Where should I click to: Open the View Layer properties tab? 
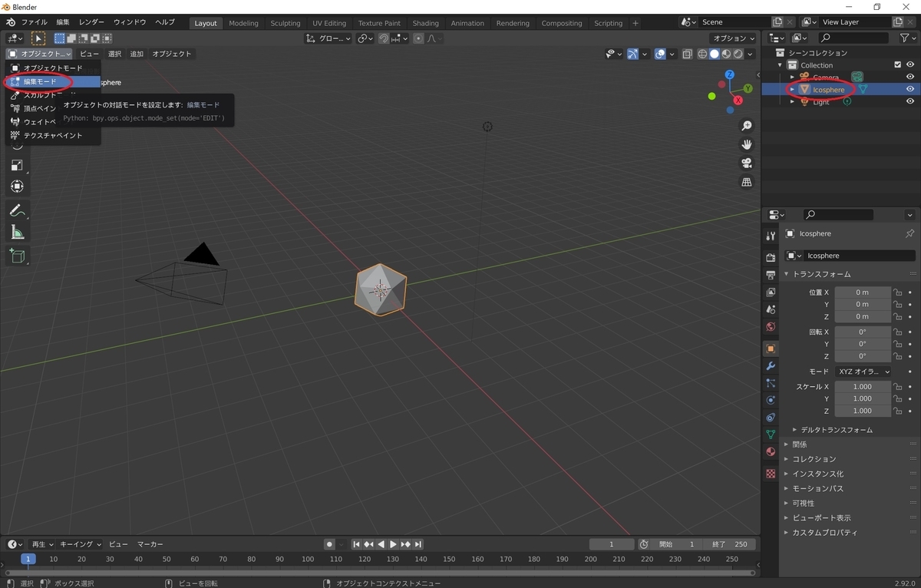[x=771, y=292]
